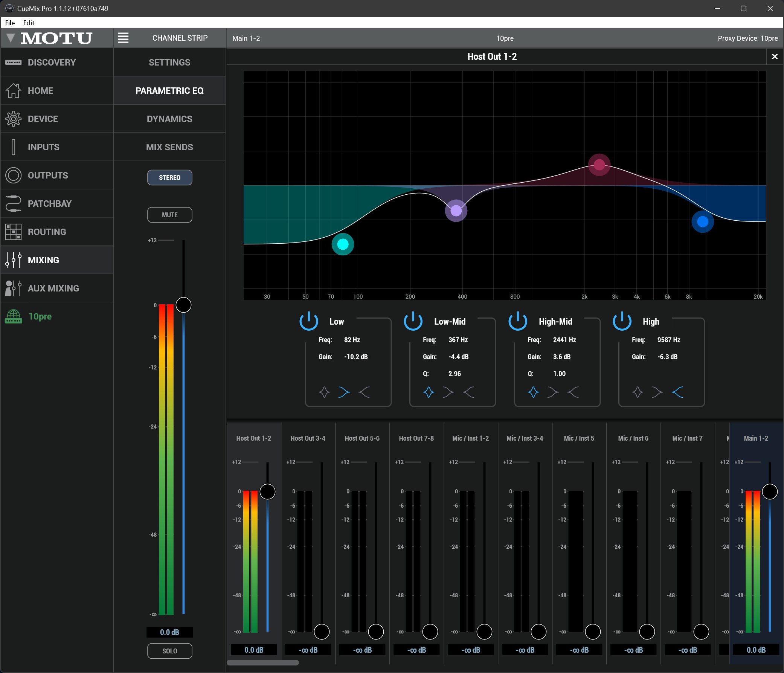Open Patchbay cable icon

click(13, 204)
